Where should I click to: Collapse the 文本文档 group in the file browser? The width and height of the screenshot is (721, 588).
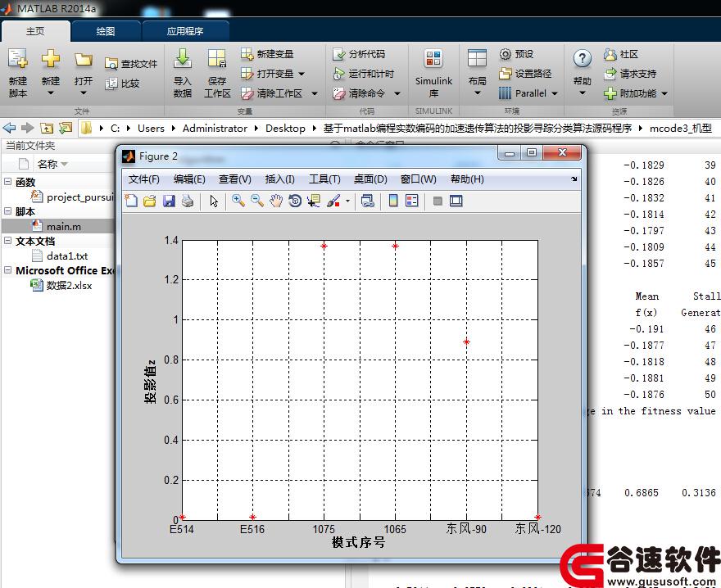tap(7, 241)
